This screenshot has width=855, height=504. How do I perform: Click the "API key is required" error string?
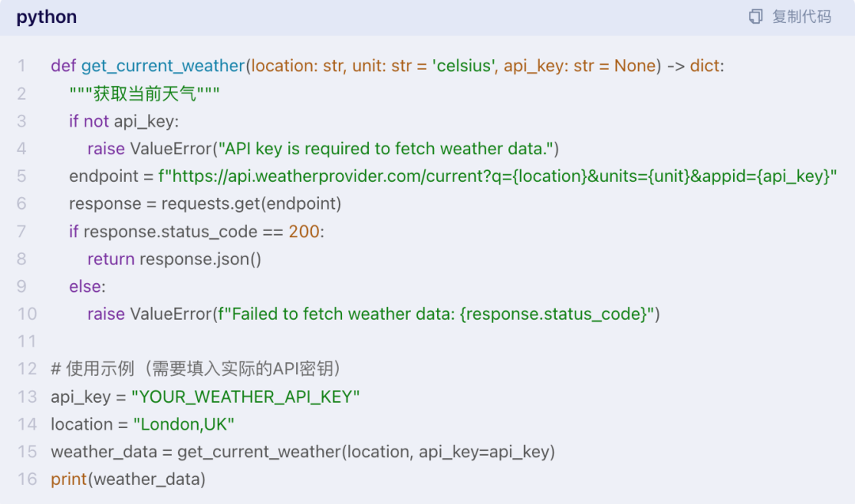[388, 148]
